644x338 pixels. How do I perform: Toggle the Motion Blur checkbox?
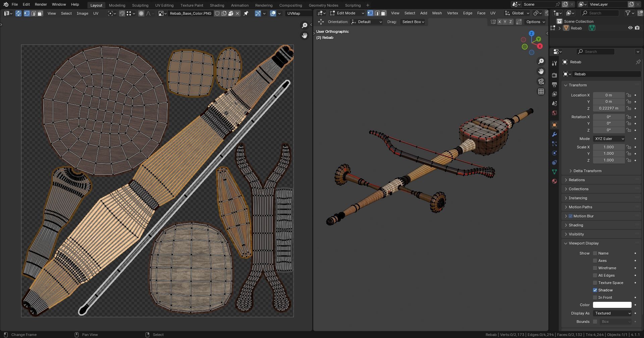571,216
